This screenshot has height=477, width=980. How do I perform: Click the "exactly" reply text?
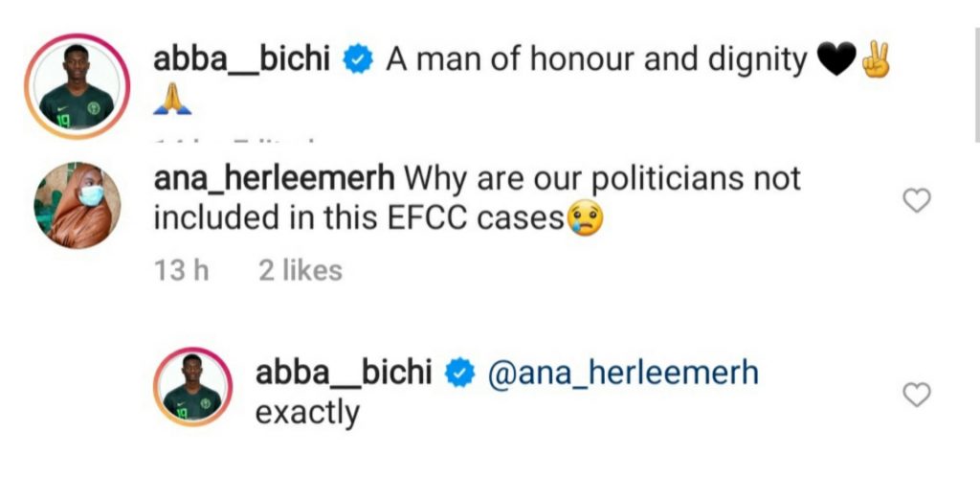pyautogui.click(x=307, y=414)
